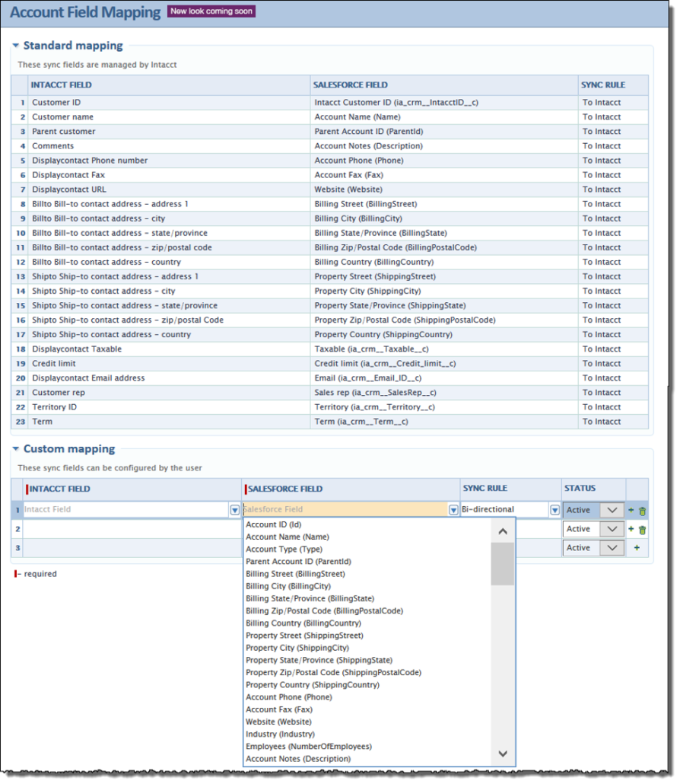
Task: Click the Customer name cell
Action: tap(169, 117)
